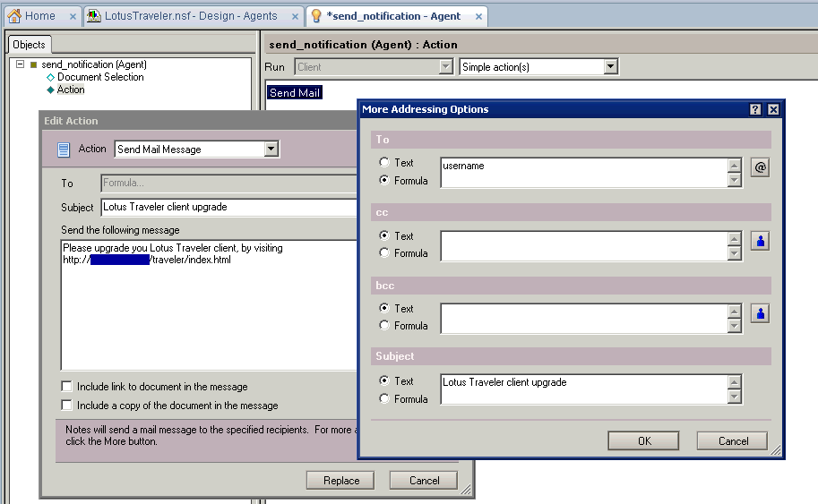Screen dimensions: 818x504
Task: Open the Action type dropdown Send Mail Message
Action: click(x=271, y=149)
